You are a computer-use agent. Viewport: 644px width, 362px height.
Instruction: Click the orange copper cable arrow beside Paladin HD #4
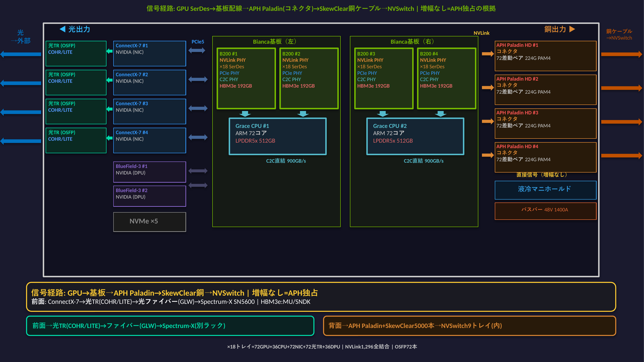[x=621, y=156]
